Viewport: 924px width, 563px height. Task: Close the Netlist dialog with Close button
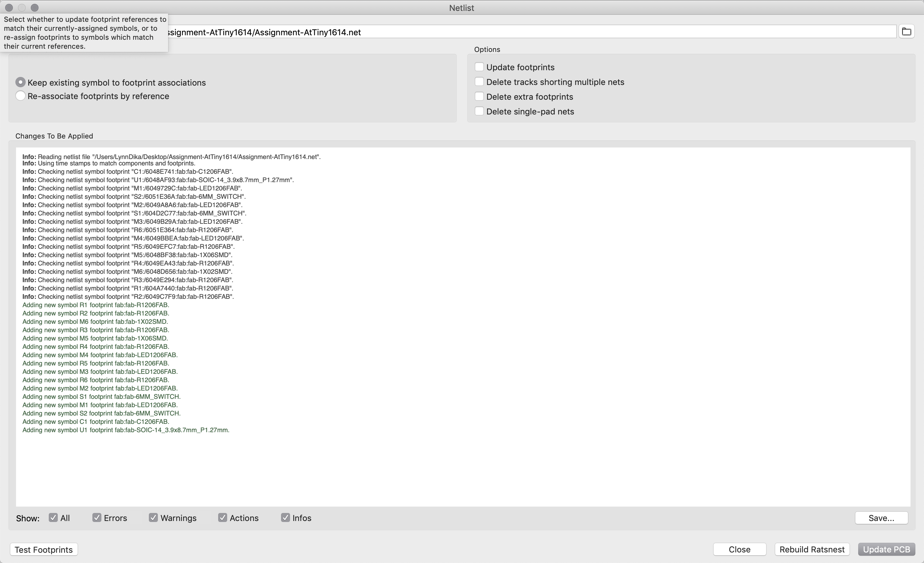click(740, 550)
